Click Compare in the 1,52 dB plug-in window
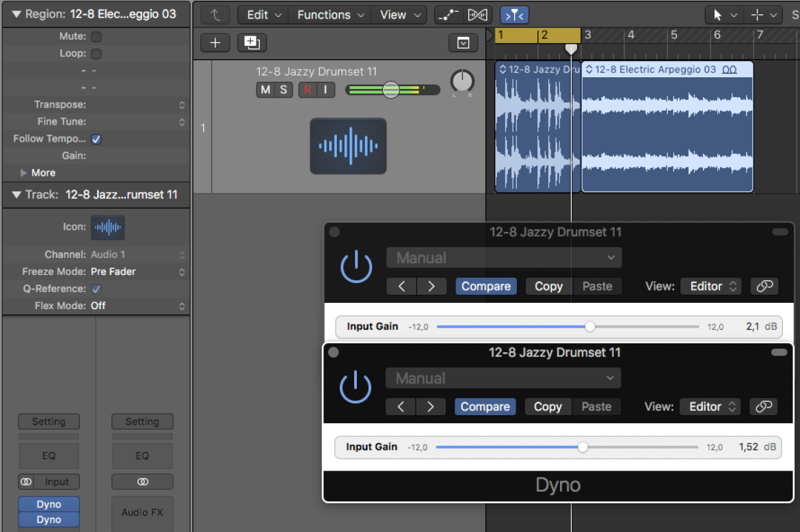The width and height of the screenshot is (800, 532). tap(485, 407)
